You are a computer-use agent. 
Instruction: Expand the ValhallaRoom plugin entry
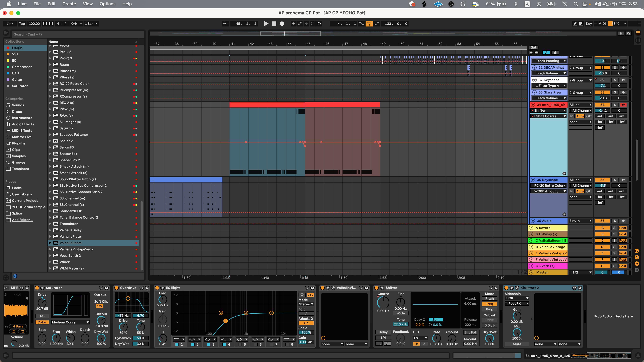coord(50,243)
